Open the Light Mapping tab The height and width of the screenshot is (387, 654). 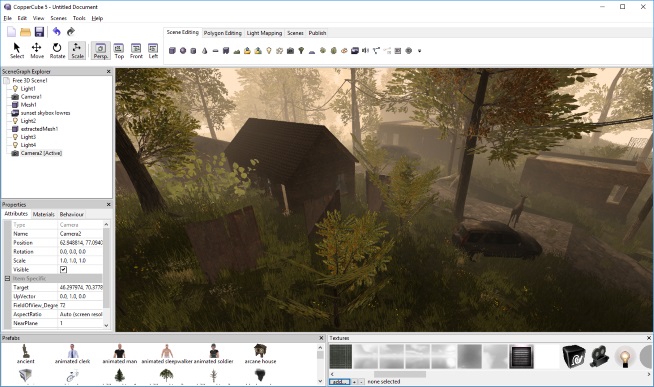(264, 33)
